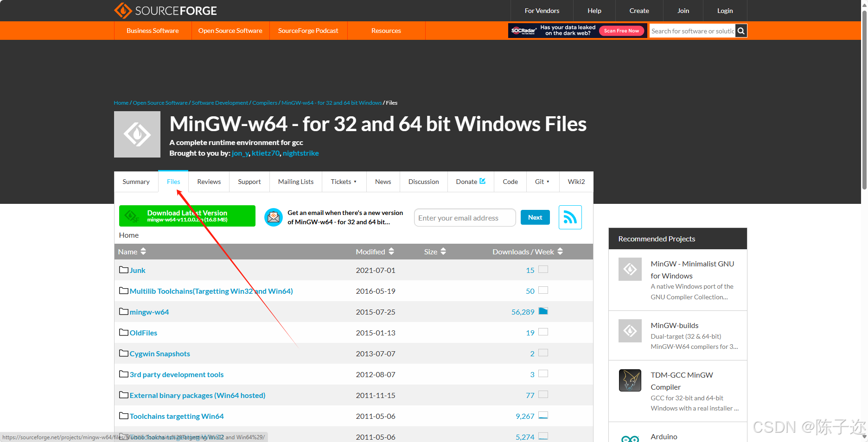Open the Resources menu
Viewport: 868px width, 442px height.
[x=386, y=31]
